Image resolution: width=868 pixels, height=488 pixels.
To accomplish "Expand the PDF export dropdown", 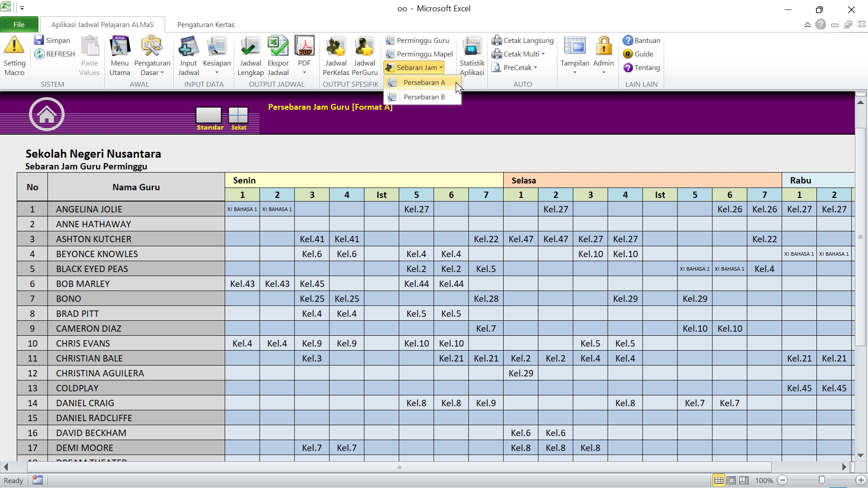I will coord(304,72).
